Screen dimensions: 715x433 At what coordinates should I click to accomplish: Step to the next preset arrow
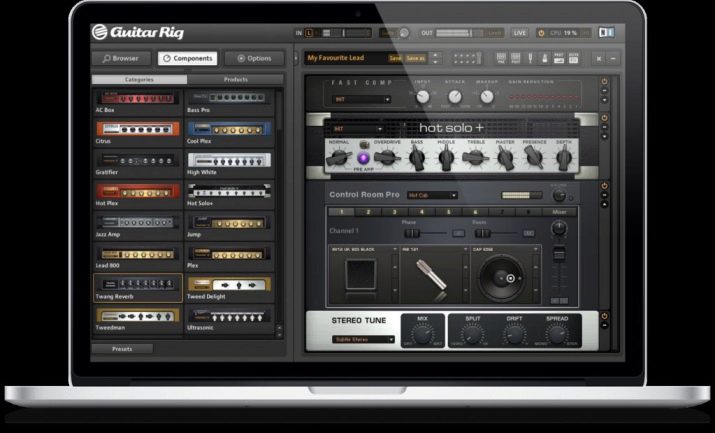(x=435, y=62)
